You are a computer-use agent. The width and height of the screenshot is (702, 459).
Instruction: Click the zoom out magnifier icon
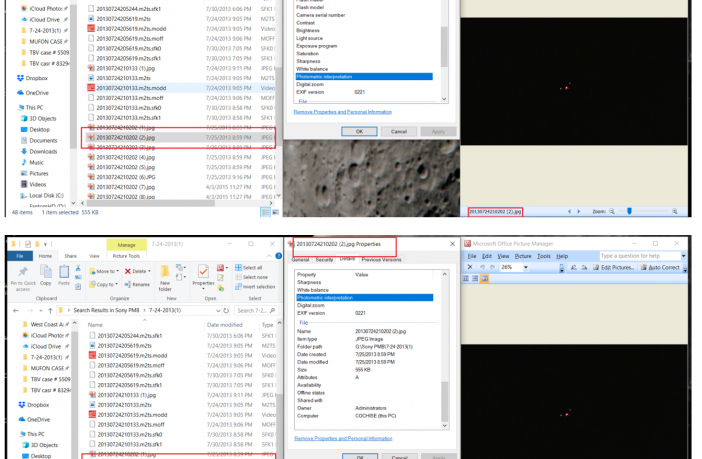point(612,211)
